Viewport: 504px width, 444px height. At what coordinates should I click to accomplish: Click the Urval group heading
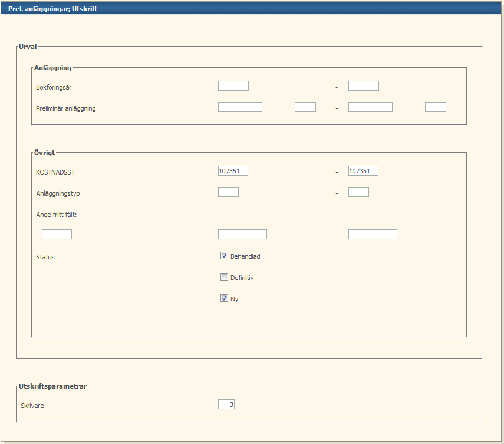tap(28, 47)
